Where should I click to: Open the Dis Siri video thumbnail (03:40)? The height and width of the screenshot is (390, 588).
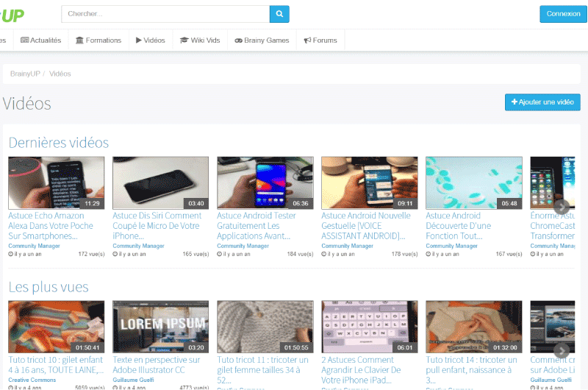(160, 182)
